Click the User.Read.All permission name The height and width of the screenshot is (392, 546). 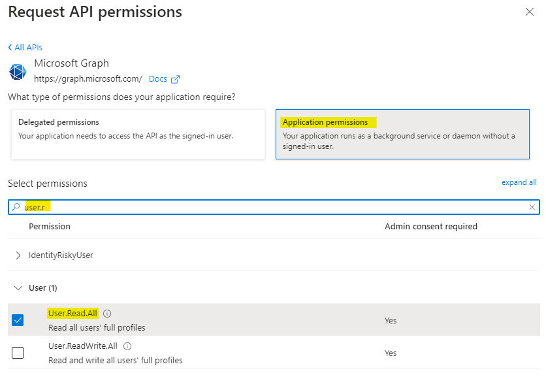(72, 313)
